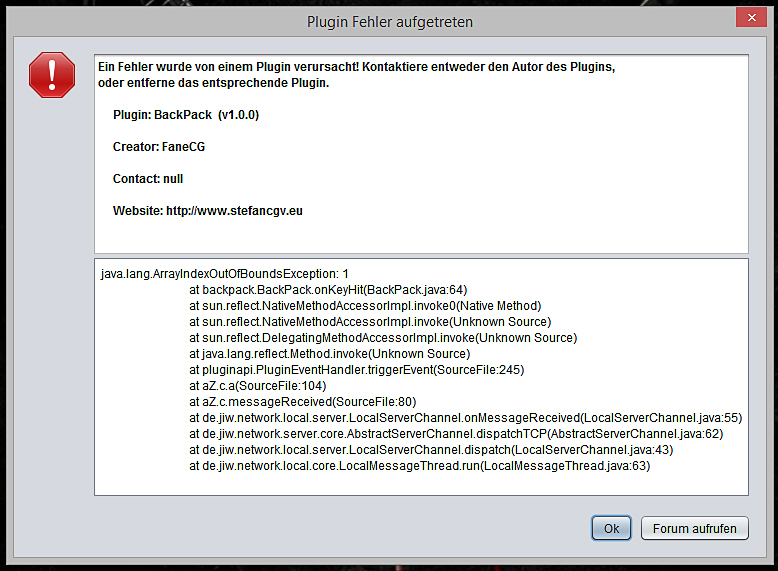Click the ArrayIndexOutOfBoundsException line
The height and width of the screenshot is (571, 778).
[225, 273]
